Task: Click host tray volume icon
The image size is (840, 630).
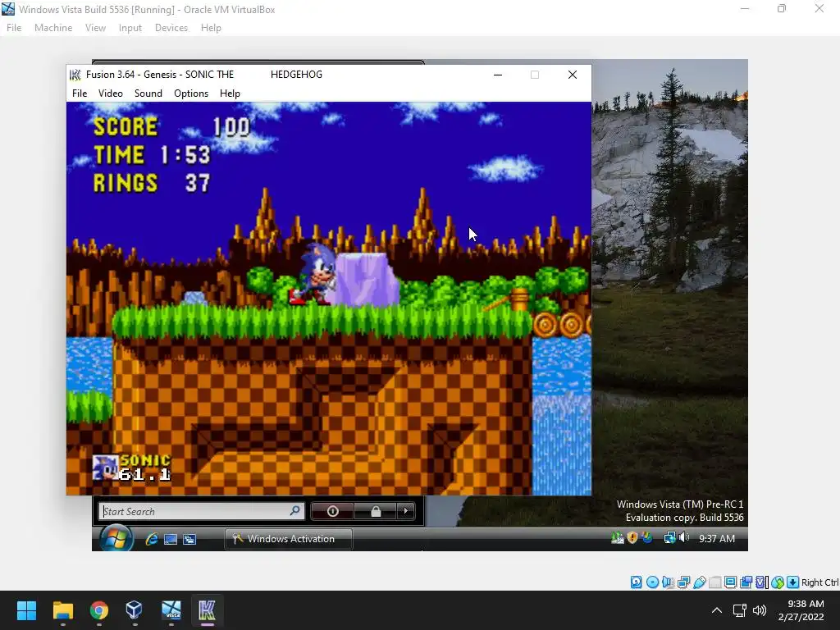Action: [759, 610]
